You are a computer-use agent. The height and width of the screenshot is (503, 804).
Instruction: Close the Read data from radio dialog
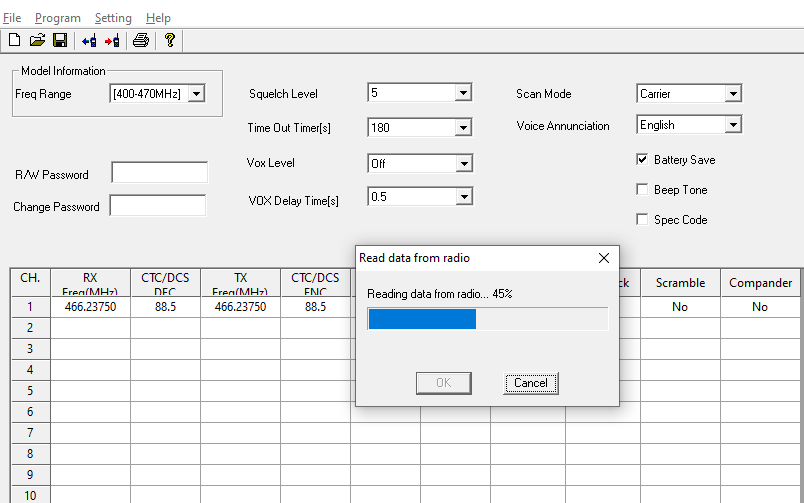pos(604,258)
